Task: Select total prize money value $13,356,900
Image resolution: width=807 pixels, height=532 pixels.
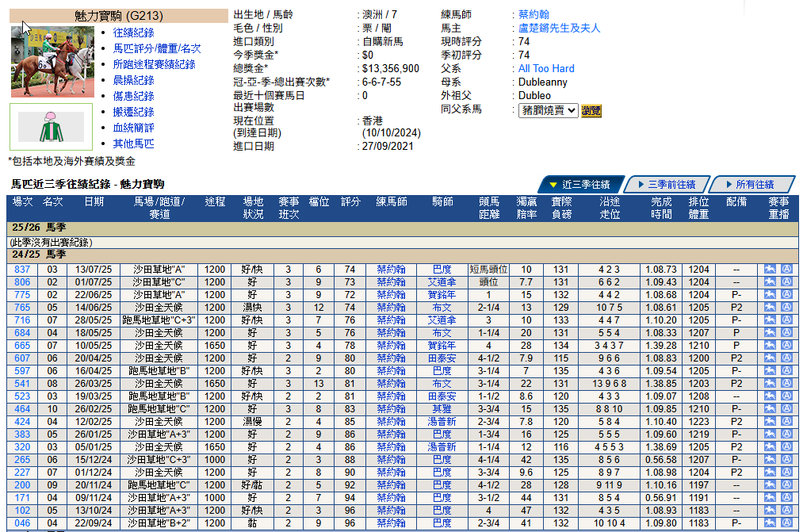Action: tap(391, 68)
